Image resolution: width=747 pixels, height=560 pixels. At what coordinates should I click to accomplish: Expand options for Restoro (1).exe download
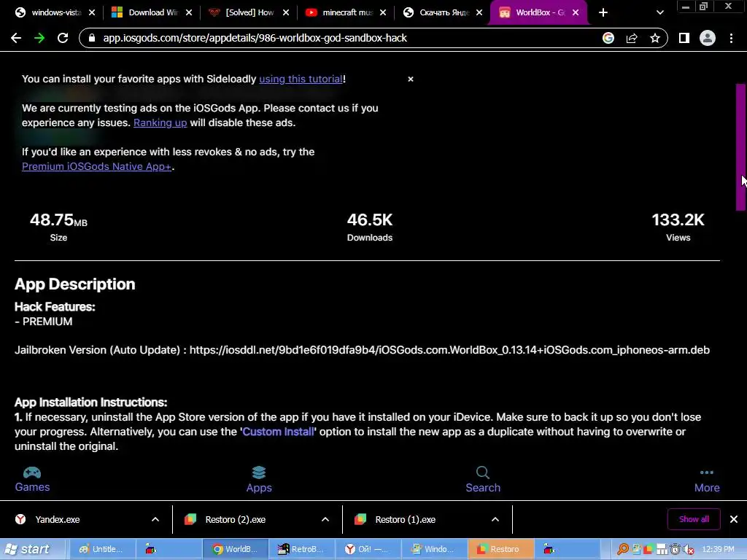point(495,519)
